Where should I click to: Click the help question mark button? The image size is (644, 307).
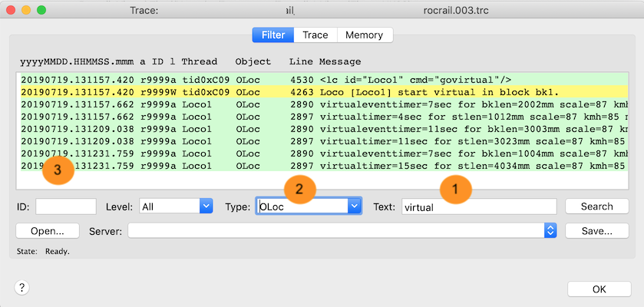(x=21, y=288)
